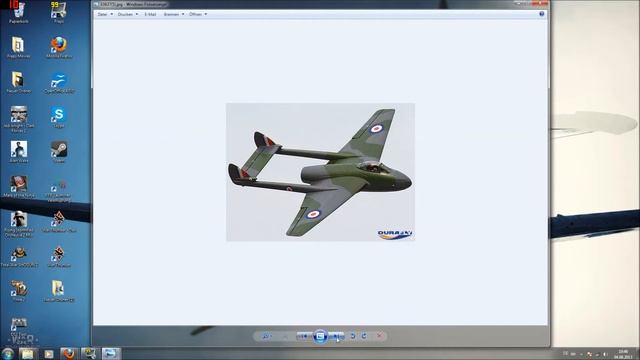The image size is (640, 360).
Task: Select the Fraps desktop shortcut
Action: [x=59, y=13]
